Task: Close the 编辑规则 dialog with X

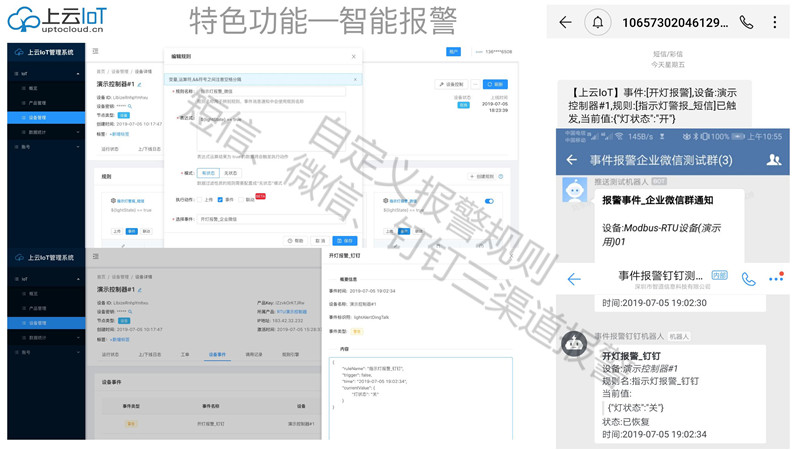Action: point(354,56)
